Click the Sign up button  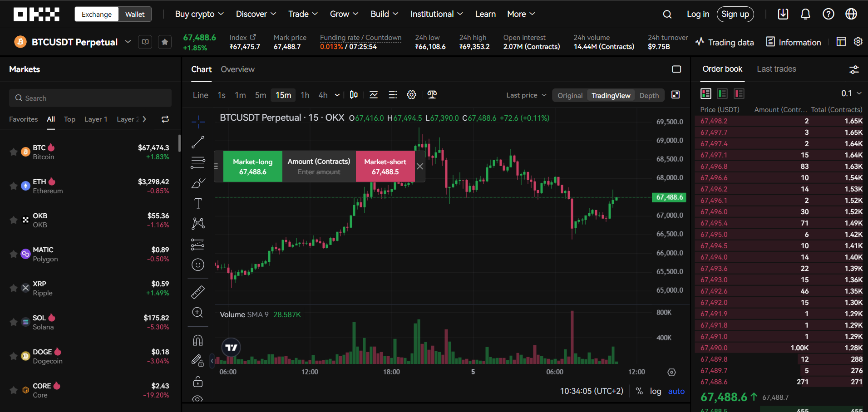[735, 14]
